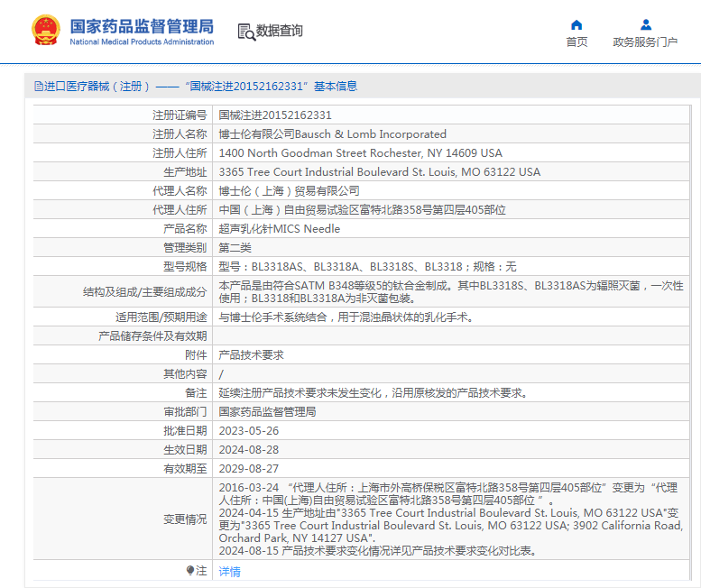Screen dimensions: 701x588
Task: Select 第二类 management category value
Action: coord(235,247)
